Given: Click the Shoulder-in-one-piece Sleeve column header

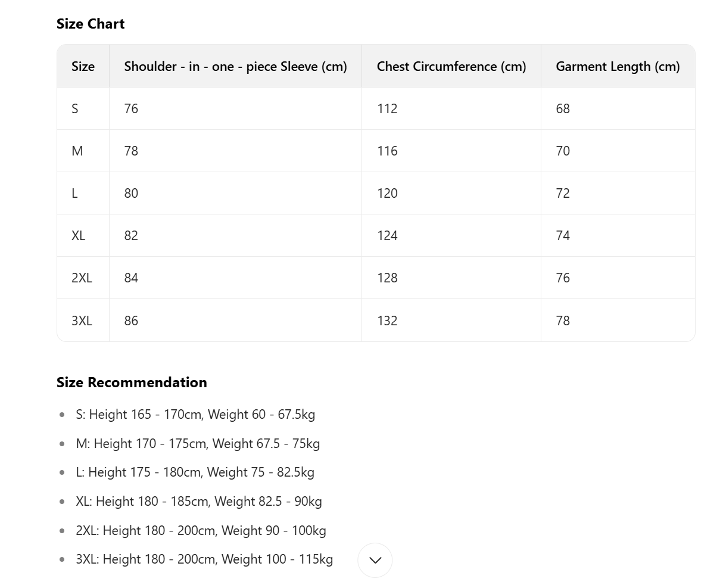Looking at the screenshot, I should 235,66.
